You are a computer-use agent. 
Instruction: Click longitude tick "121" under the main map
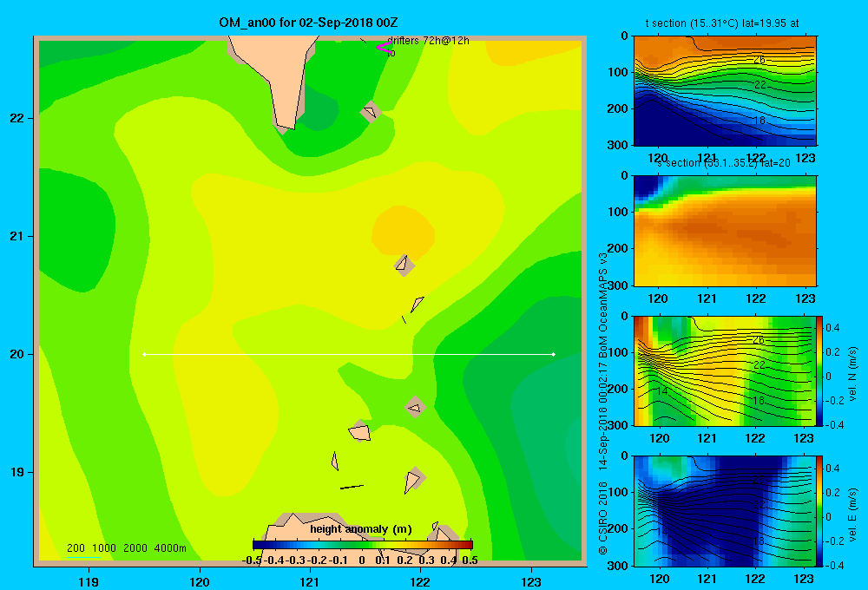(x=310, y=581)
